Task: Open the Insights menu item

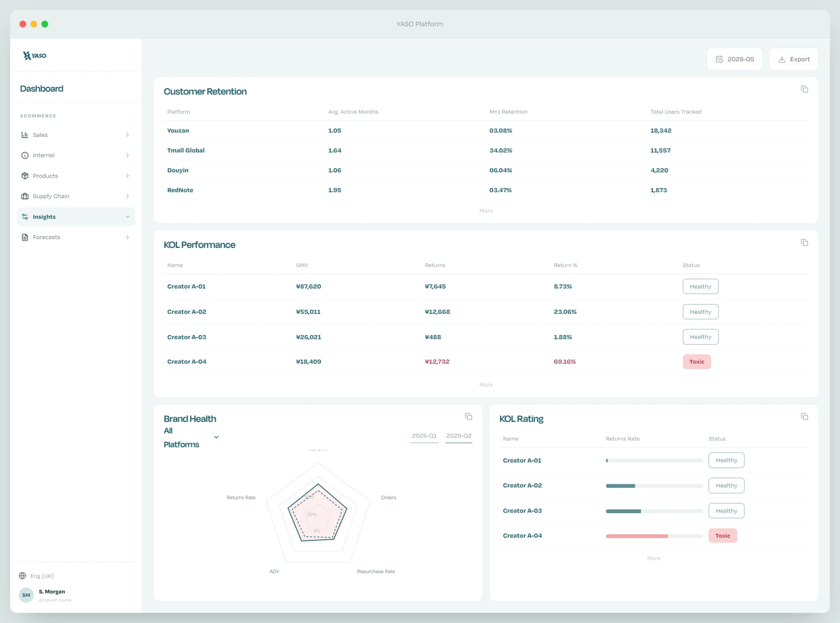Action: click(76, 217)
